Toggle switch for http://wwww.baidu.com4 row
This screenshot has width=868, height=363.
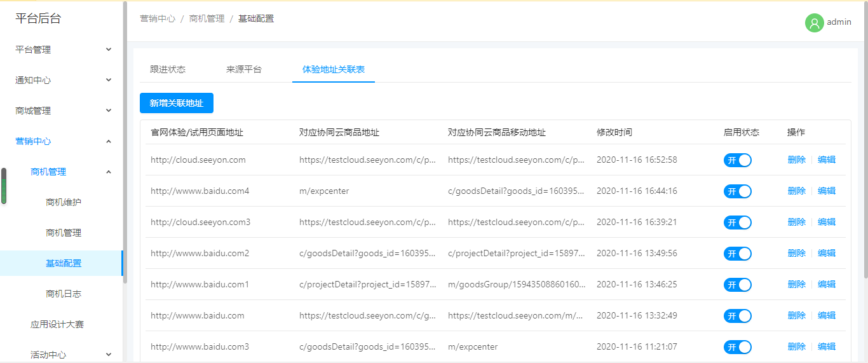point(738,191)
